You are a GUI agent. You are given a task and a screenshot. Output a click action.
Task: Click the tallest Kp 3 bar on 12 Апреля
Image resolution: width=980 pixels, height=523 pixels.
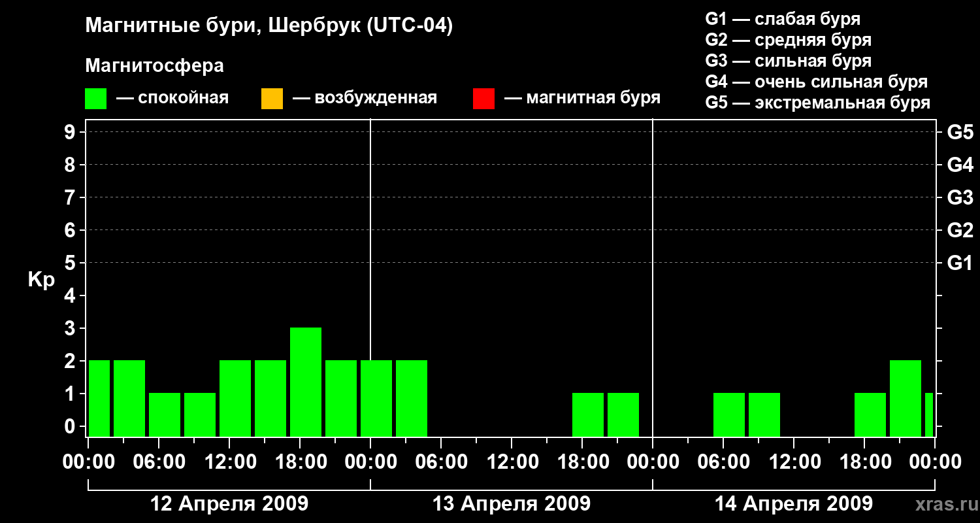(x=306, y=382)
